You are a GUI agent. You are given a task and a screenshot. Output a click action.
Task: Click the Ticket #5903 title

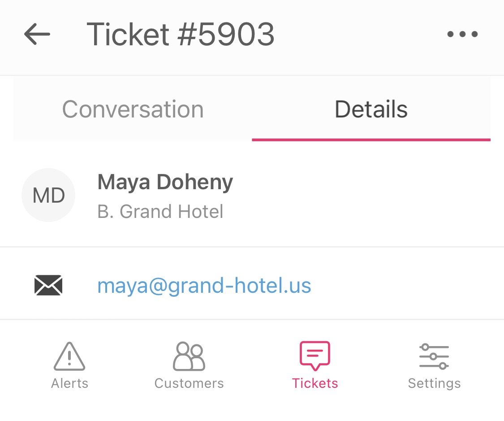click(x=181, y=34)
